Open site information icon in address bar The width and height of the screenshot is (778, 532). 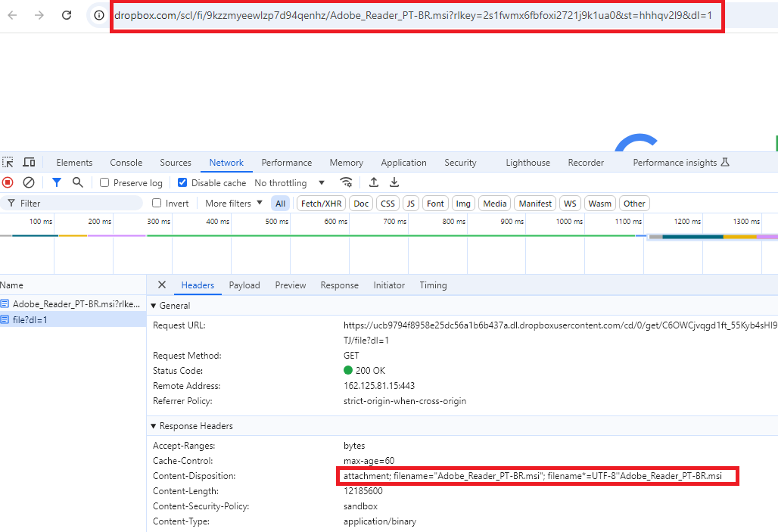pos(99,15)
